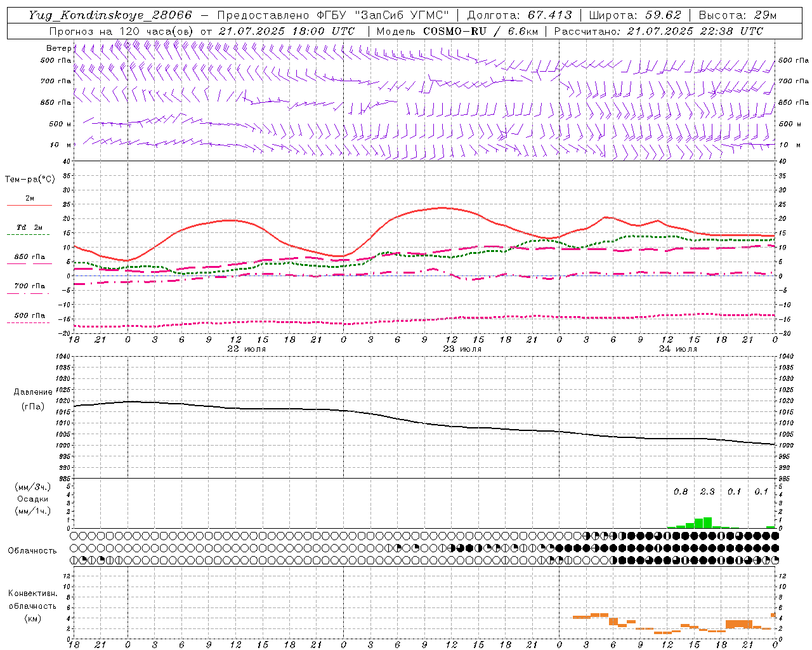Click the 23 июля date label
The width and height of the screenshot is (812, 650).
(462, 349)
